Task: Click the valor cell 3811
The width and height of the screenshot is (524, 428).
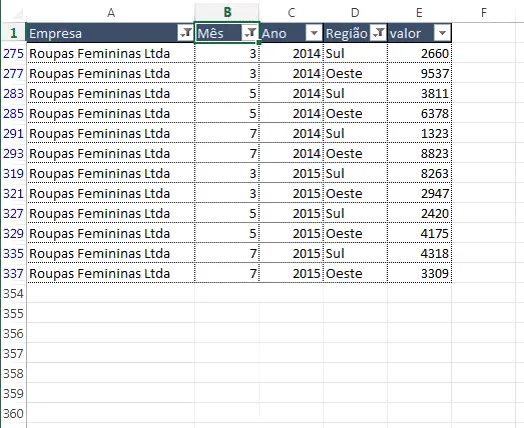Action: tap(419, 93)
